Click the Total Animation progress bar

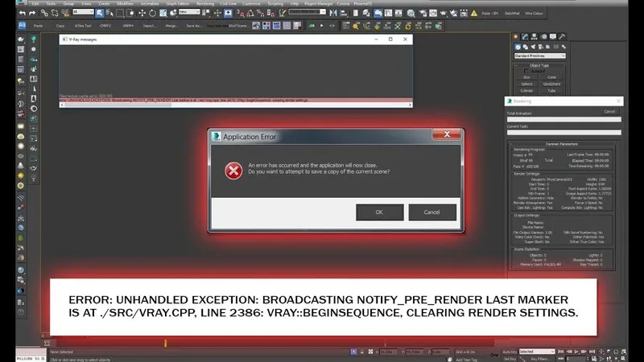coord(564,119)
